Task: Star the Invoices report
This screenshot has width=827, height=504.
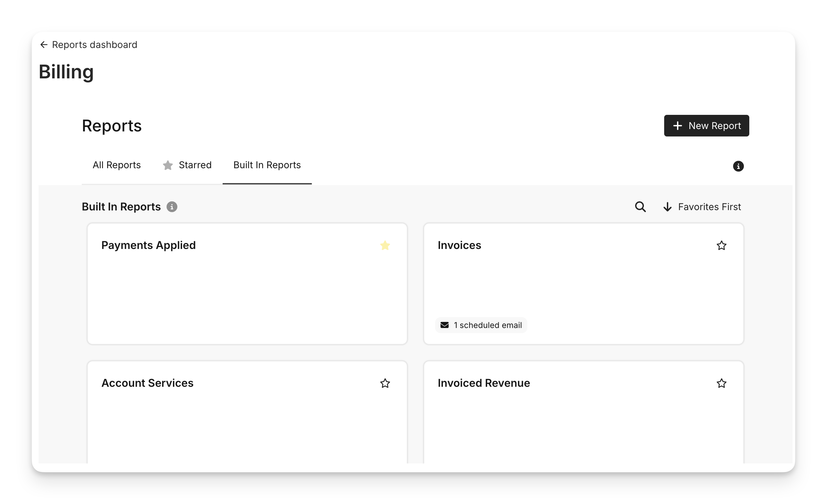Action: 721,245
